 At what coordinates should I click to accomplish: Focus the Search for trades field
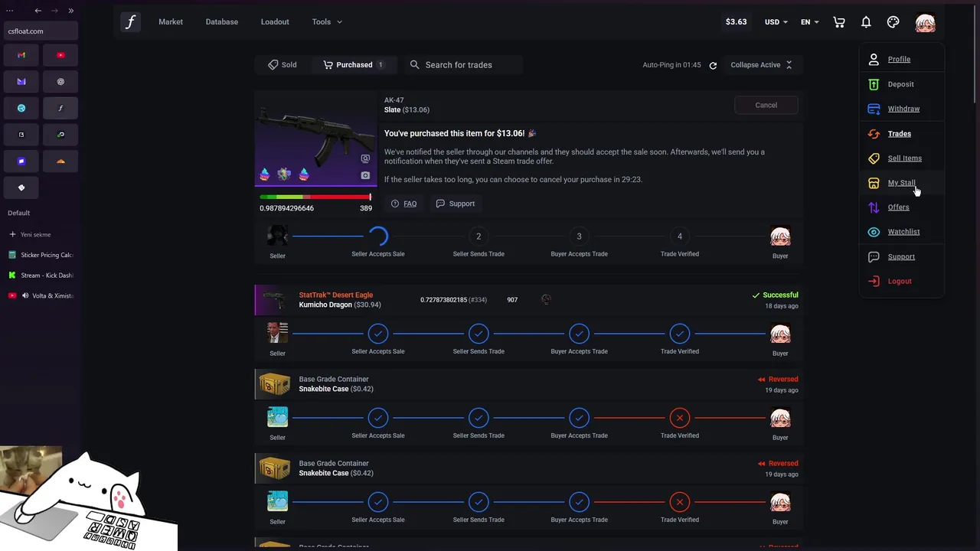465,65
